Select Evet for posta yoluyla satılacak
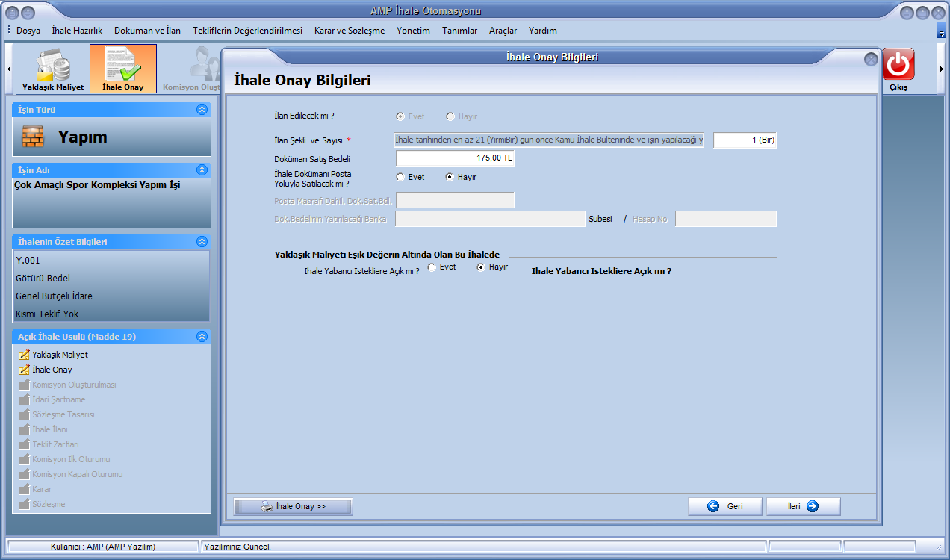 401,178
